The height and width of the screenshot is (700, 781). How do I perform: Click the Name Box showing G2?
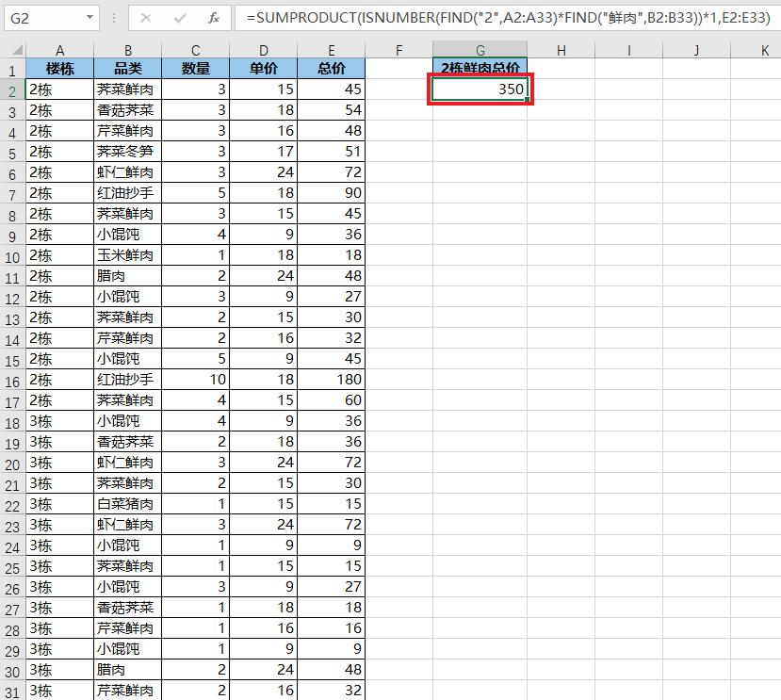51,18
